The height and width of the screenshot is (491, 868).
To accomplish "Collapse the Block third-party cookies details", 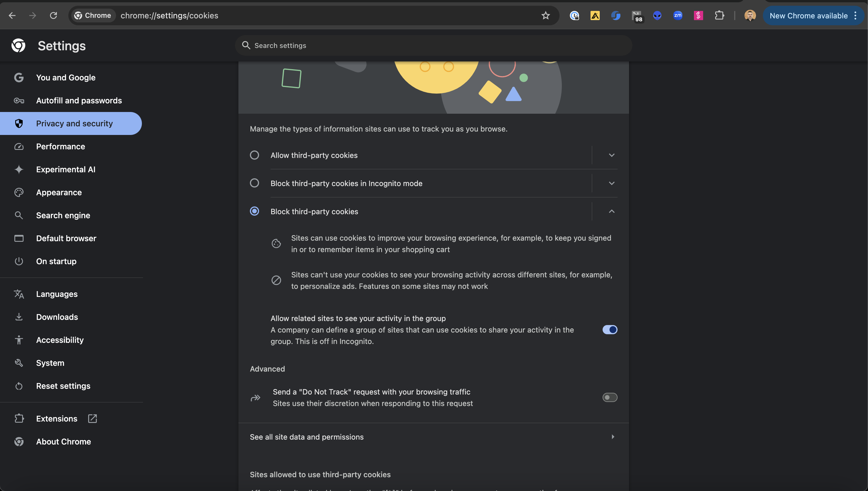I will pos(612,211).
